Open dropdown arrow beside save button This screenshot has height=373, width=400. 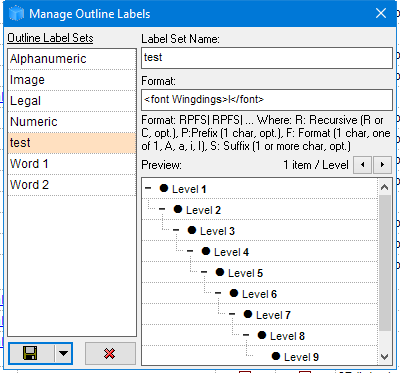pyautogui.click(x=63, y=353)
